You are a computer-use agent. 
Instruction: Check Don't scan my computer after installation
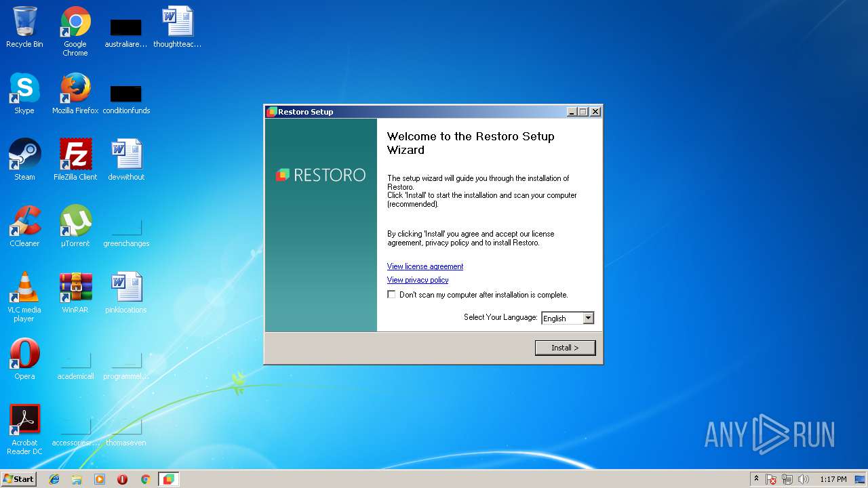pyautogui.click(x=391, y=295)
